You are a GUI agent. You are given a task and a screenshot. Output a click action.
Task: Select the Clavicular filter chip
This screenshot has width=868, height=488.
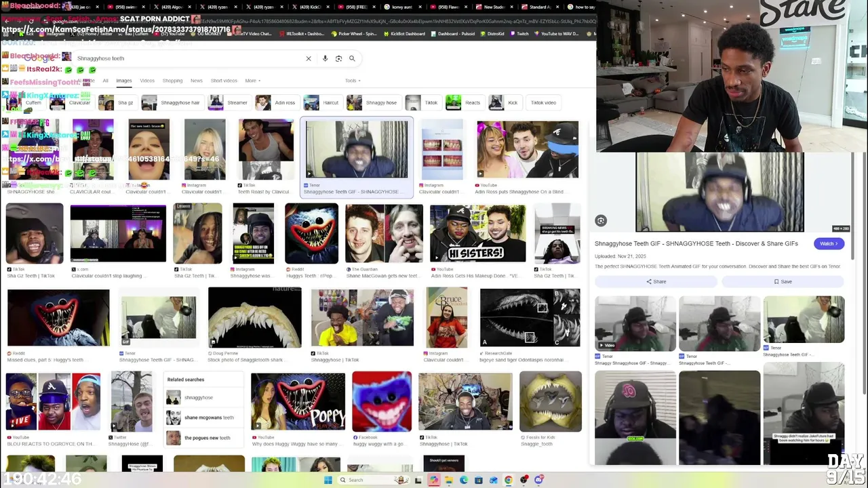tap(71, 102)
